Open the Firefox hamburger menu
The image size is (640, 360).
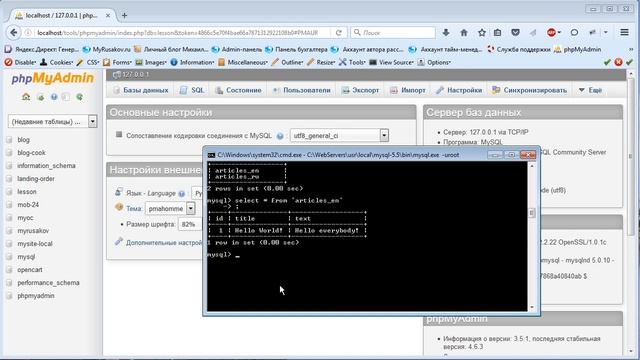click(624, 32)
